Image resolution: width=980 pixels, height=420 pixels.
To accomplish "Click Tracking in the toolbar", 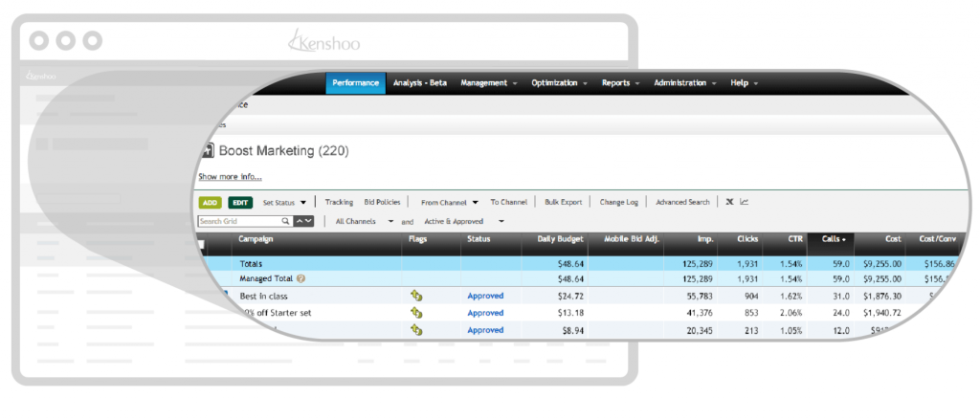I will click(x=339, y=202).
